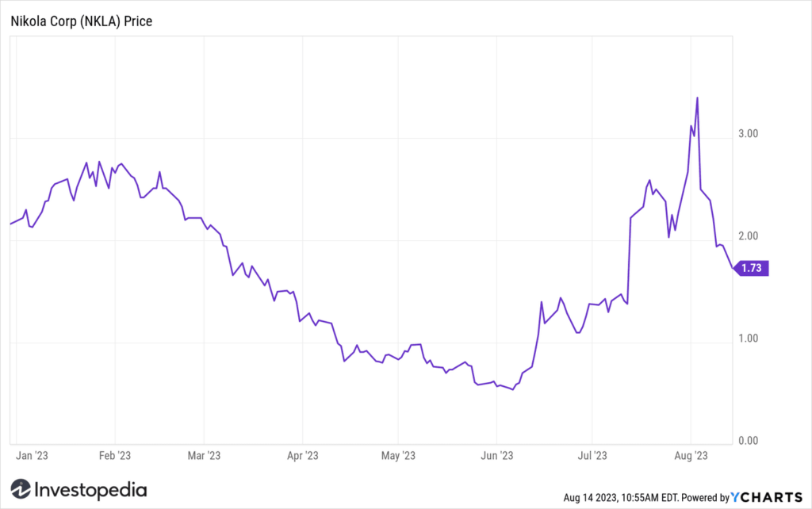
Task: Click the Investopedia circular logo icon
Action: coord(21,489)
